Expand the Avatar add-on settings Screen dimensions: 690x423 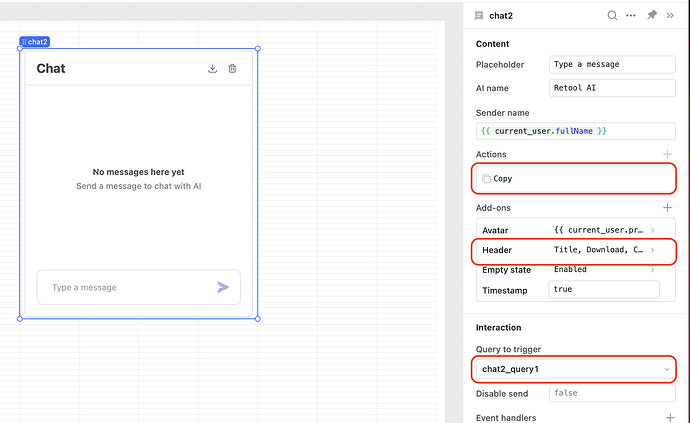(653, 230)
